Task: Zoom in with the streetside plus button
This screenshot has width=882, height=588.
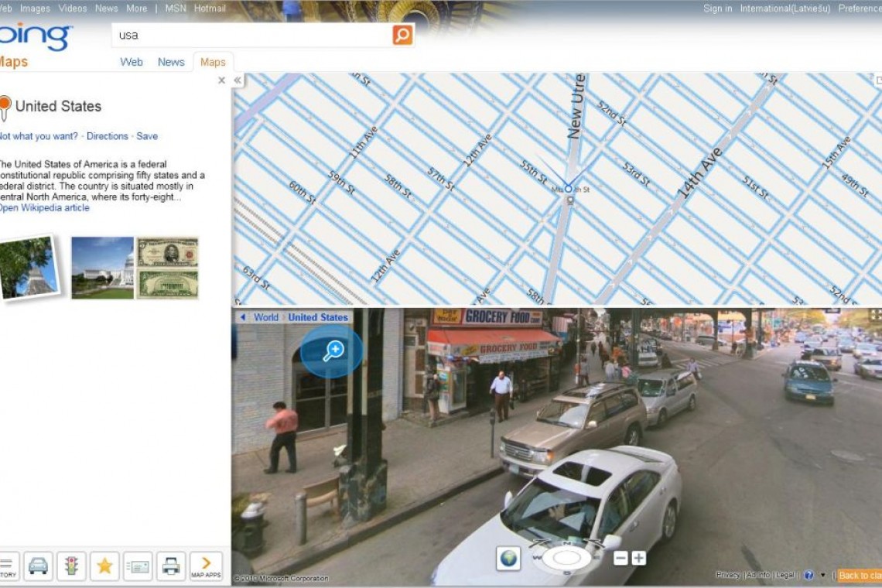Action: [638, 558]
